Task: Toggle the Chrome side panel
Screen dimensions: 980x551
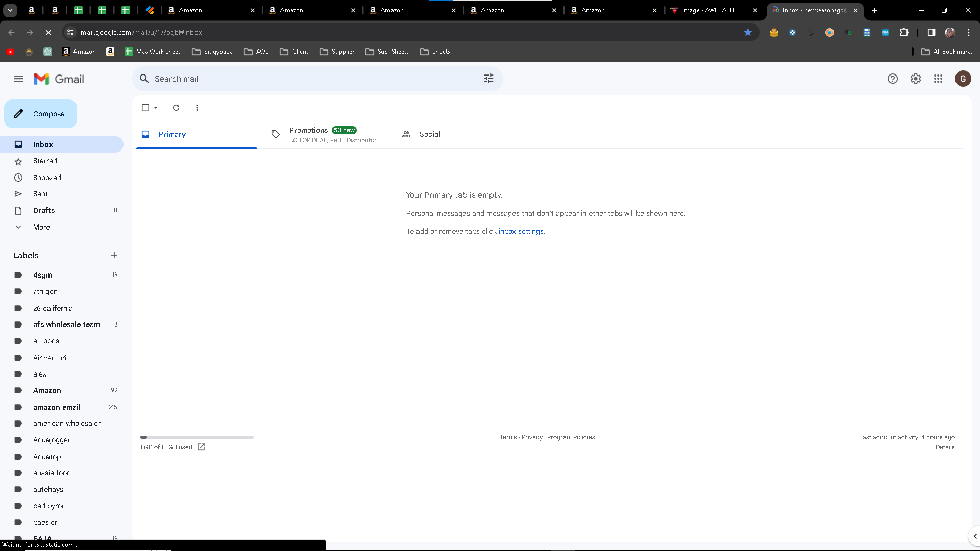Action: [x=932, y=32]
